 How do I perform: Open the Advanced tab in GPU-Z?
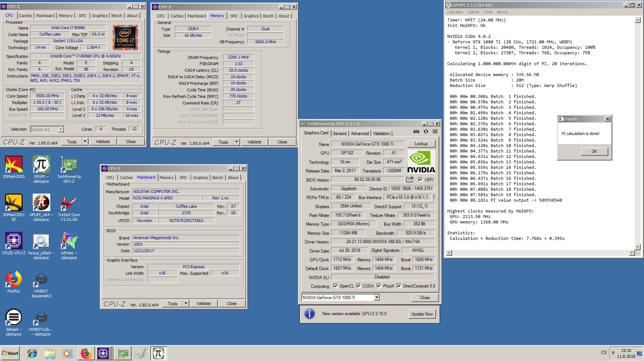point(360,134)
